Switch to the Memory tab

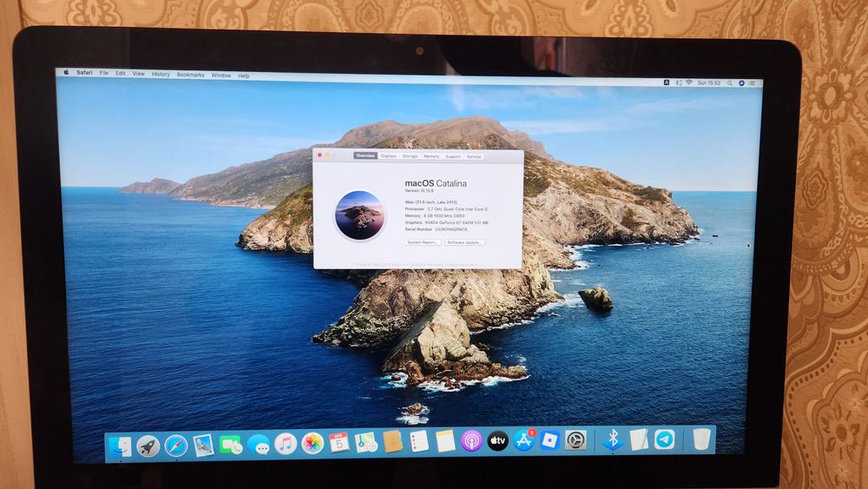pyautogui.click(x=431, y=156)
